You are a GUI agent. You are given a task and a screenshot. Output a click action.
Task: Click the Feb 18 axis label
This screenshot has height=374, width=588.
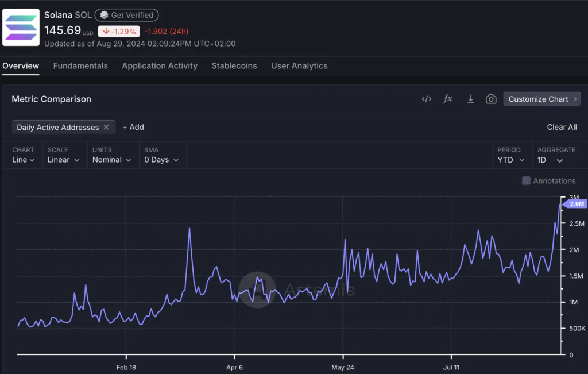(126, 367)
